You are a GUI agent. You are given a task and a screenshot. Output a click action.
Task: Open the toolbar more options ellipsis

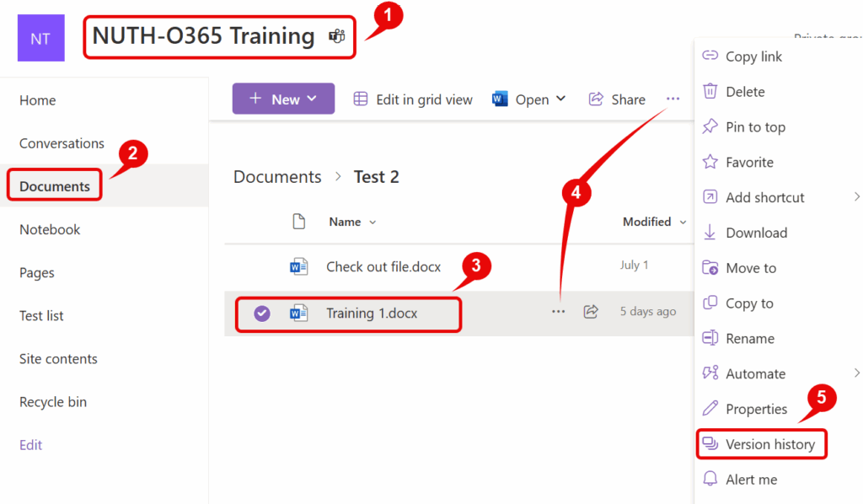coord(673,99)
